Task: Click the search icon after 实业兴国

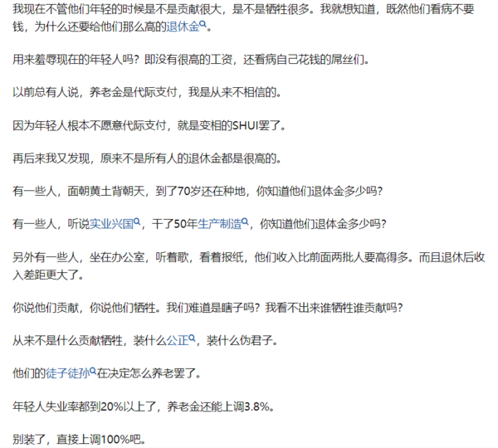Action: (x=137, y=222)
